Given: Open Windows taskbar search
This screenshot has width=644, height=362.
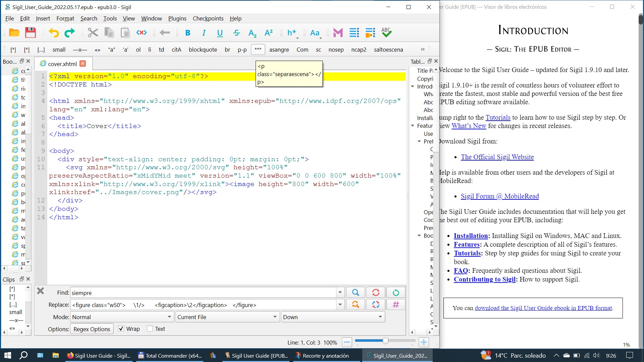Looking at the screenshot, I should tap(23, 355).
